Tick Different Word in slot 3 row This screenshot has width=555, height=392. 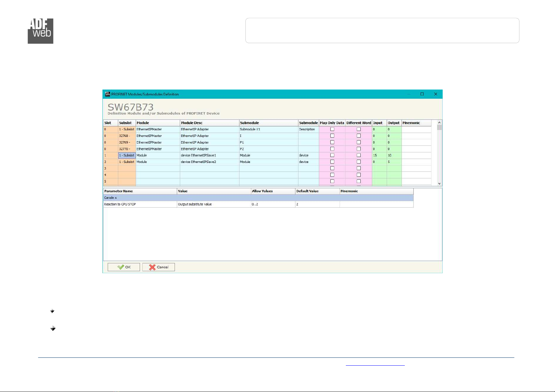click(359, 168)
